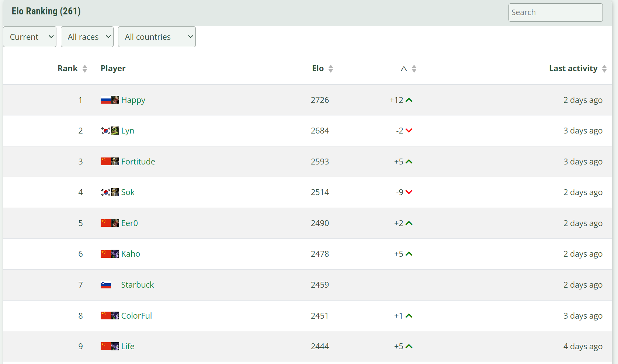Screen dimensions: 618x364
Task: Click the race portrait icon next to Sok
Action: point(115,192)
